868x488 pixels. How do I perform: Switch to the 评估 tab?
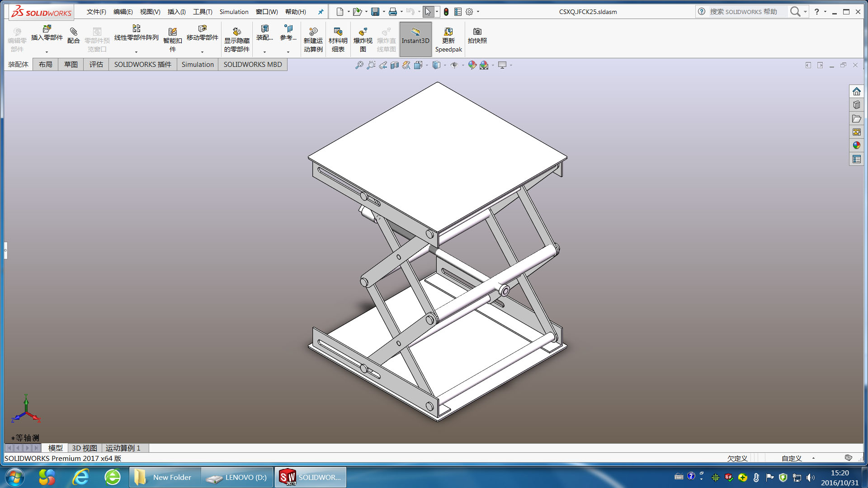coord(96,64)
